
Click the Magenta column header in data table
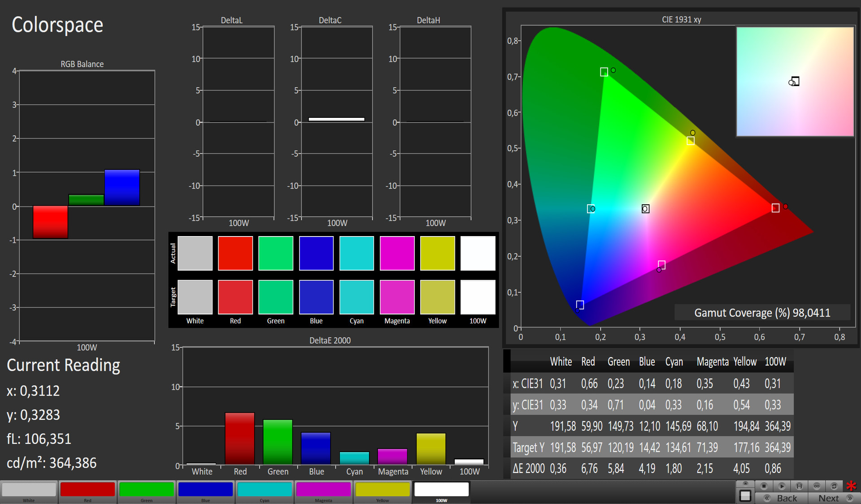click(713, 362)
